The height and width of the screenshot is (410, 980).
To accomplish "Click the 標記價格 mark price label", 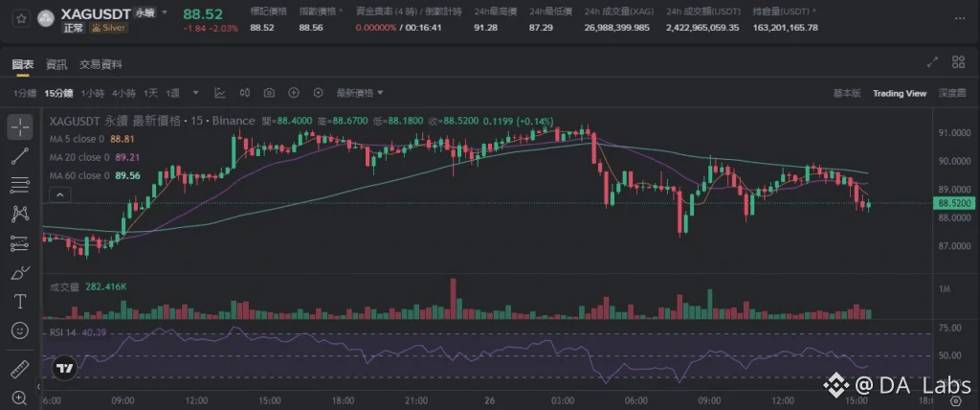I will click(x=268, y=11).
